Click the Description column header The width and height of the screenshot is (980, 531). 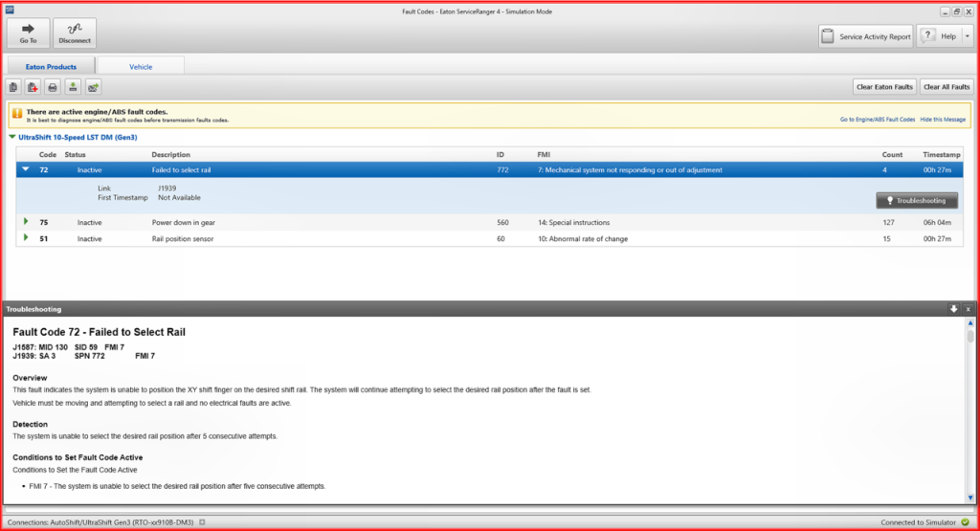[170, 154]
